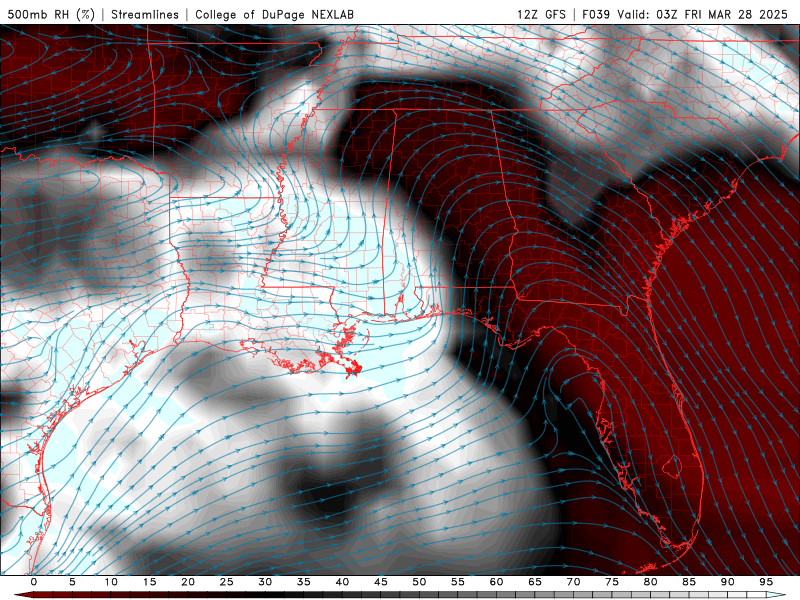This screenshot has width=800, height=600.
Task: Click the 5 value on color scale
Action: (x=72, y=582)
